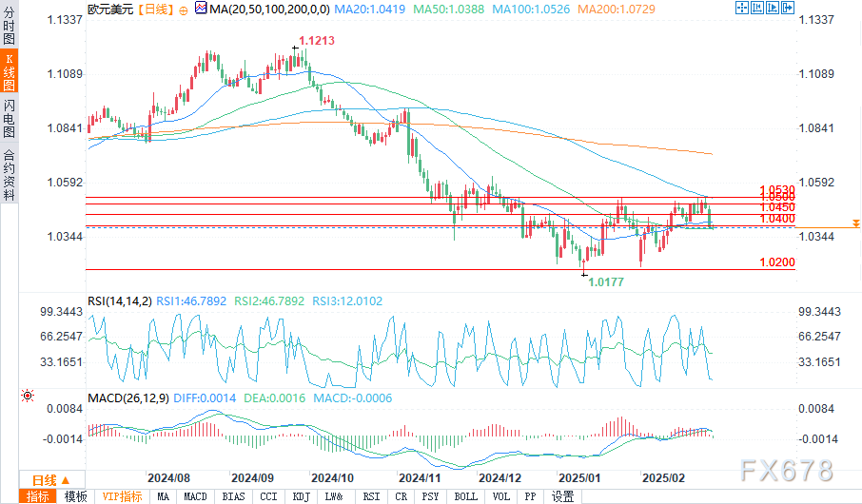The height and width of the screenshot is (504, 862).
Task: Click the red sun icon near MACD
Action: 27,395
